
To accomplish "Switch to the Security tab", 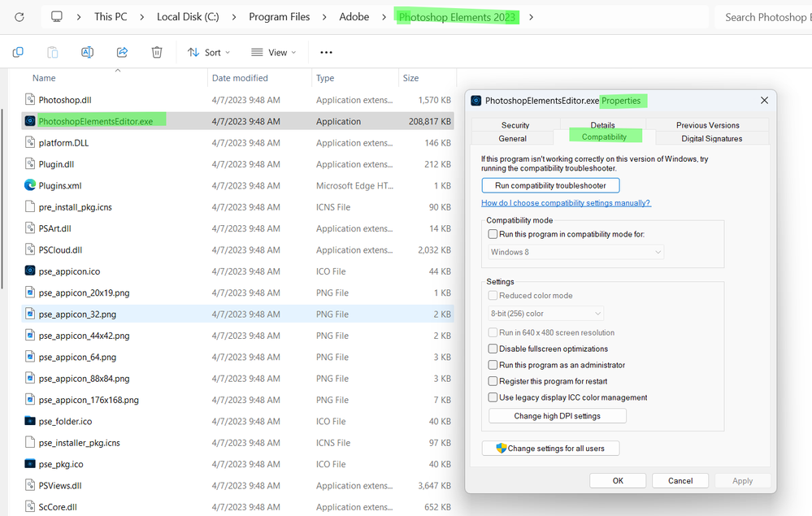I will pos(515,124).
